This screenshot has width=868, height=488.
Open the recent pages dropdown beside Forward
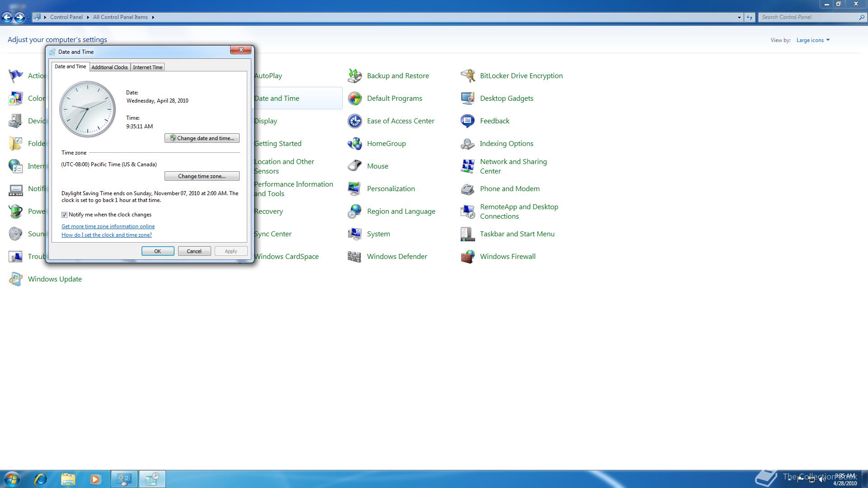click(x=28, y=17)
